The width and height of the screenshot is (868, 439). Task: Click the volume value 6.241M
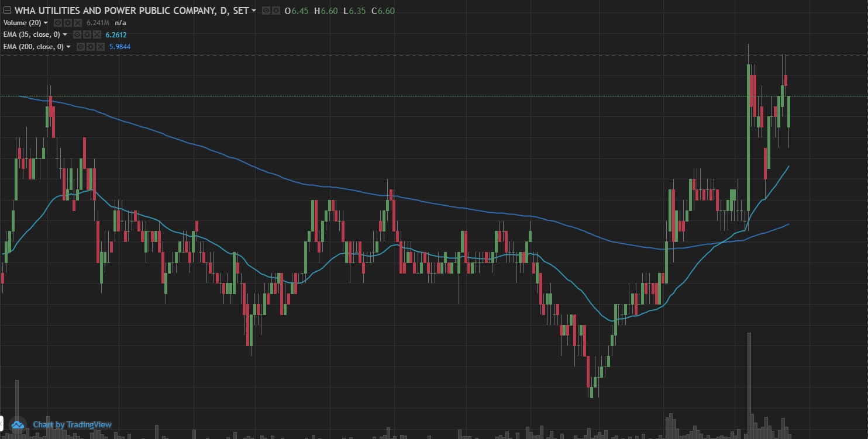click(x=98, y=23)
